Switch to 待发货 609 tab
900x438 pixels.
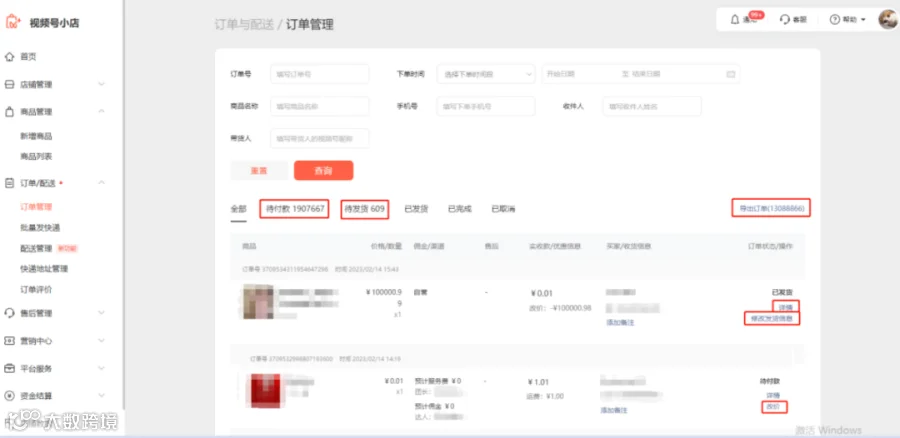click(364, 209)
